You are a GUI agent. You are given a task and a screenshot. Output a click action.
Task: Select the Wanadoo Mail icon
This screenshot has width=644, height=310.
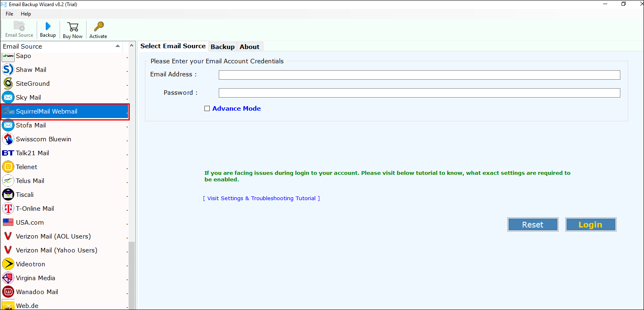click(x=8, y=292)
